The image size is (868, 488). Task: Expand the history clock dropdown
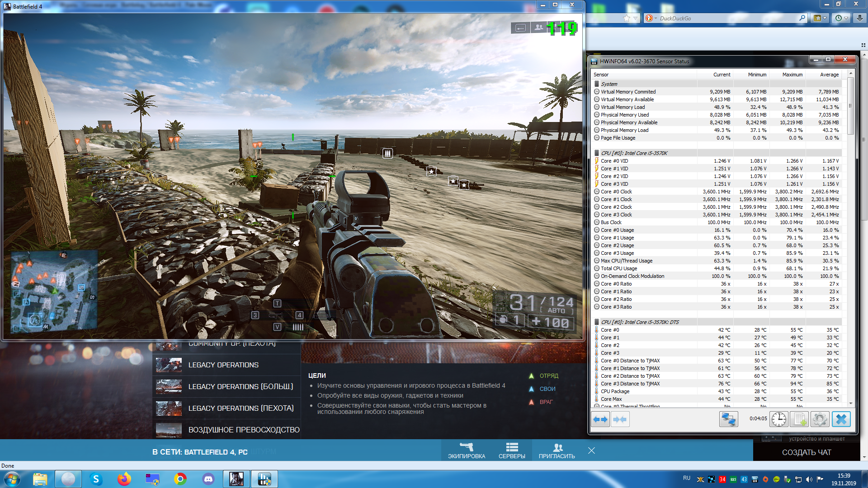point(846,18)
